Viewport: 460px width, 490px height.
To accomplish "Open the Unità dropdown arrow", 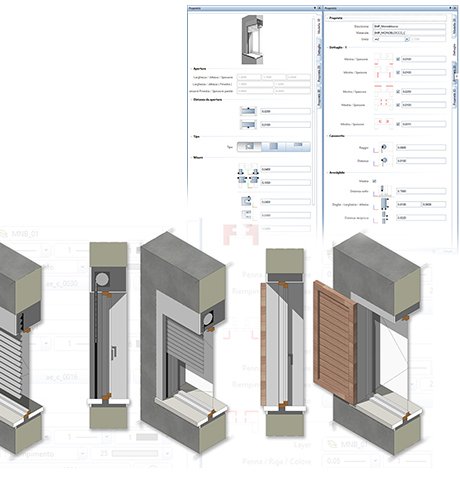I will click(x=407, y=39).
